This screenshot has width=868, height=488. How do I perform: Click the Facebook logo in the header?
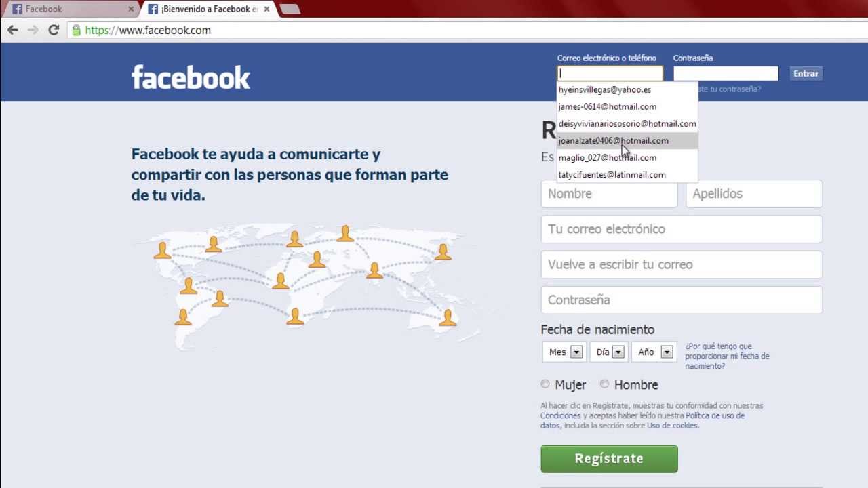coord(191,77)
